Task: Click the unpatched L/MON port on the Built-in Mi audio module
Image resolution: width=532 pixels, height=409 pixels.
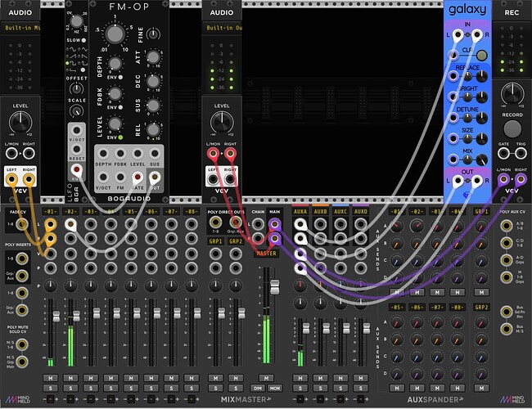Action: tap(11, 154)
